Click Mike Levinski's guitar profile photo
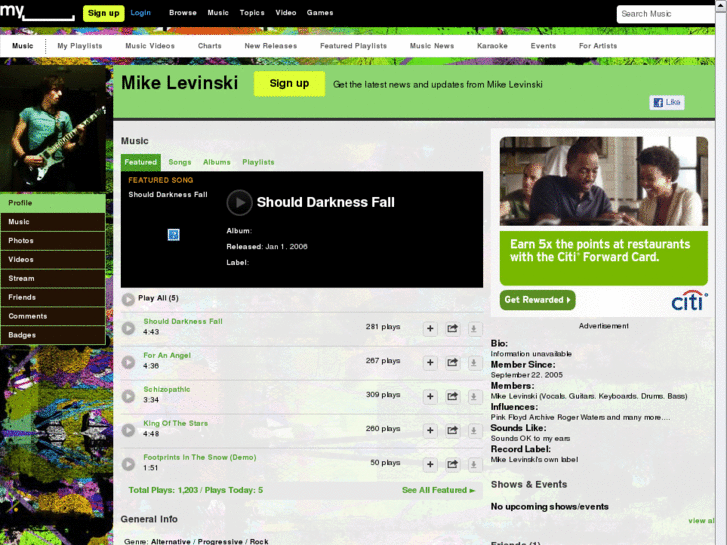The height and width of the screenshot is (545, 727). coord(53,129)
